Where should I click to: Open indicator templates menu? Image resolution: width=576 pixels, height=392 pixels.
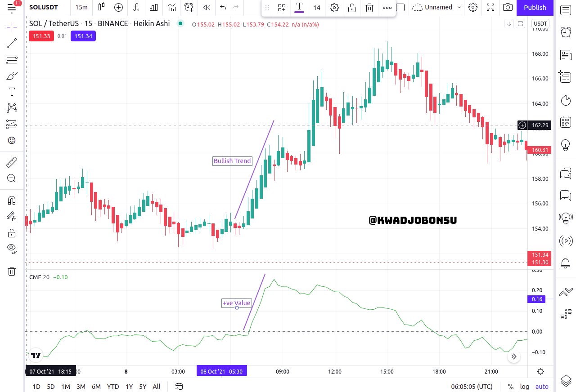click(171, 7)
